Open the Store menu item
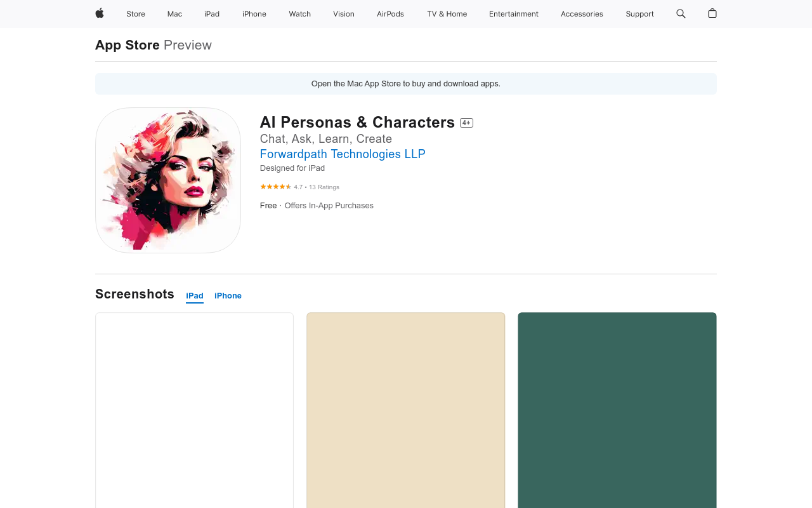Screen dimensions: 812x508 tap(136, 14)
